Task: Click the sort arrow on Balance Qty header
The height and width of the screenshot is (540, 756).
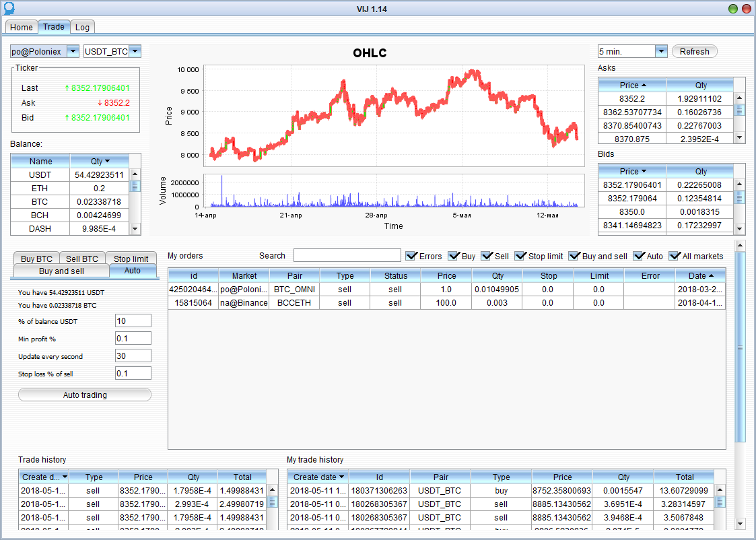Action: 107,161
